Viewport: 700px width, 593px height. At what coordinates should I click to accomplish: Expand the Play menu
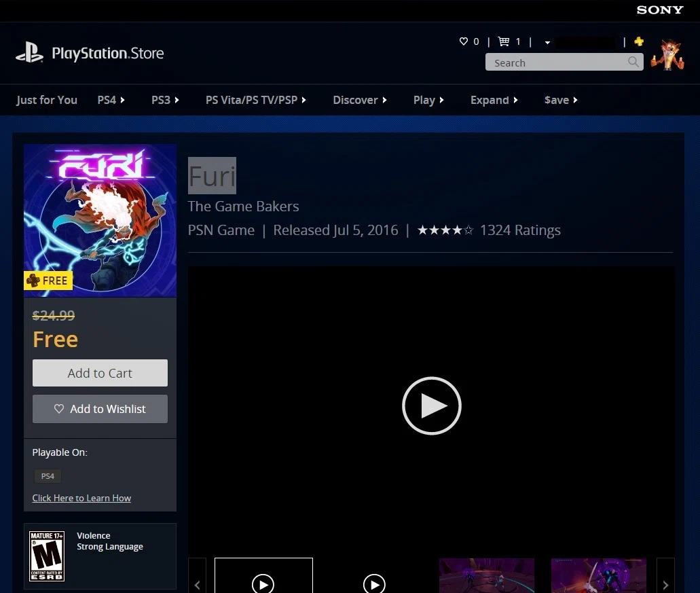tap(428, 100)
